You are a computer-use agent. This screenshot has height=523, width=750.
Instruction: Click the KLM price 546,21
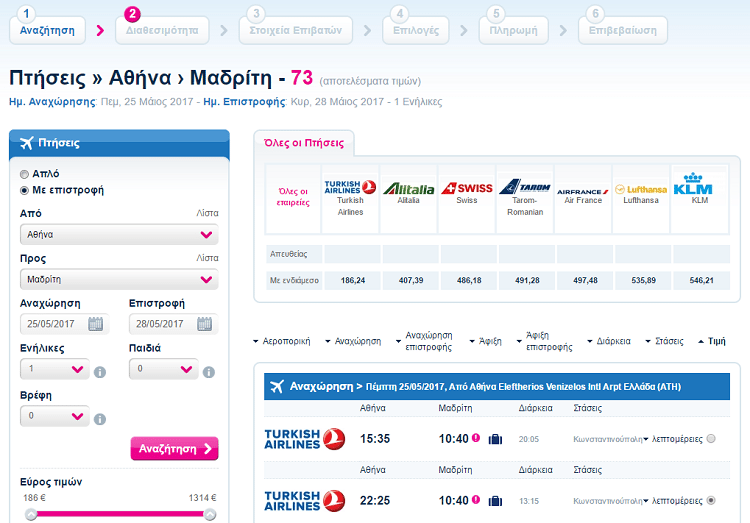click(x=701, y=280)
